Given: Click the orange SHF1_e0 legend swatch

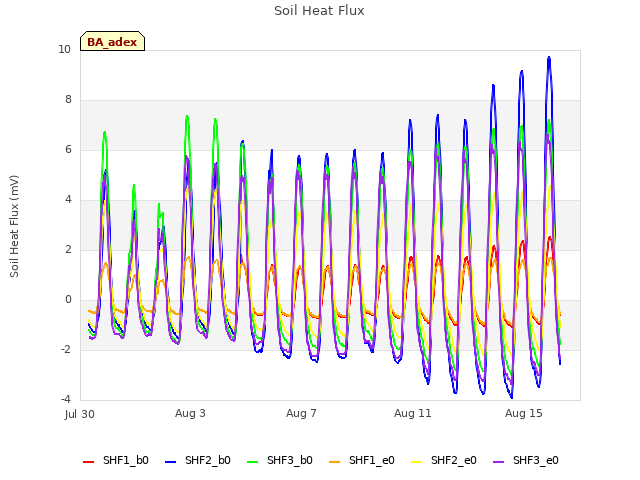Looking at the screenshot, I should pyautogui.click(x=334, y=462).
